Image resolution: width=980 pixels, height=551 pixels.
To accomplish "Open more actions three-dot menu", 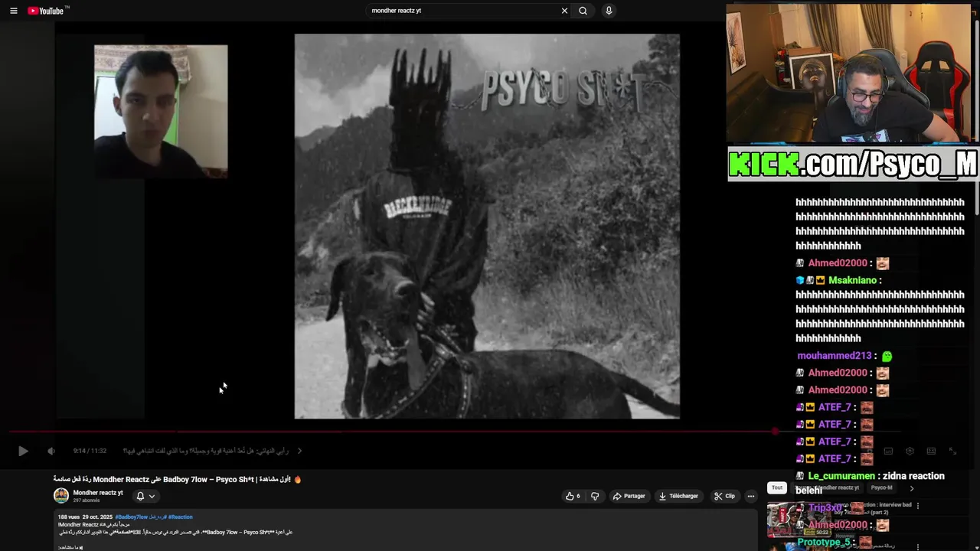I will pos(750,496).
